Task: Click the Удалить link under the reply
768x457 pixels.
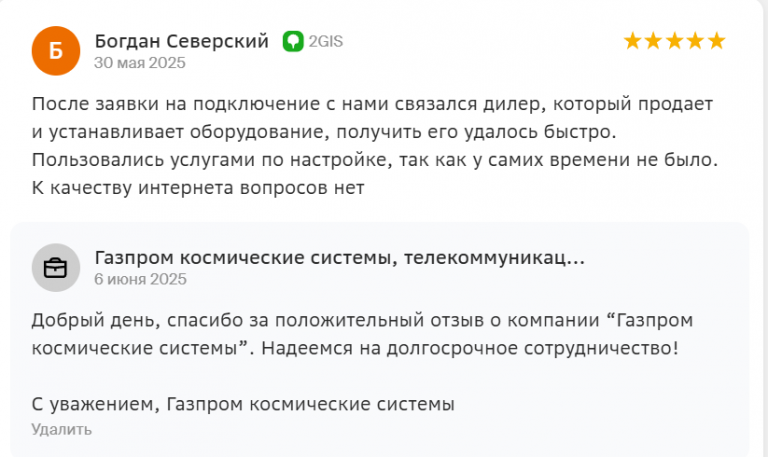Action: (62, 430)
